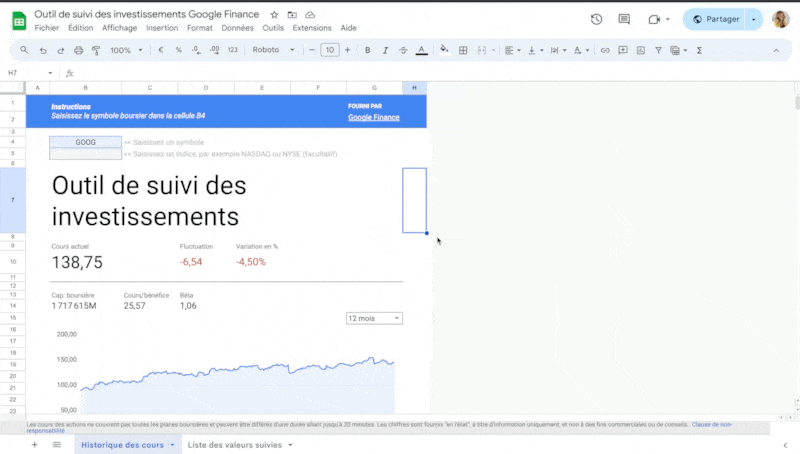The height and width of the screenshot is (454, 800).
Task: Insert a chart
Action: pyautogui.click(x=641, y=50)
